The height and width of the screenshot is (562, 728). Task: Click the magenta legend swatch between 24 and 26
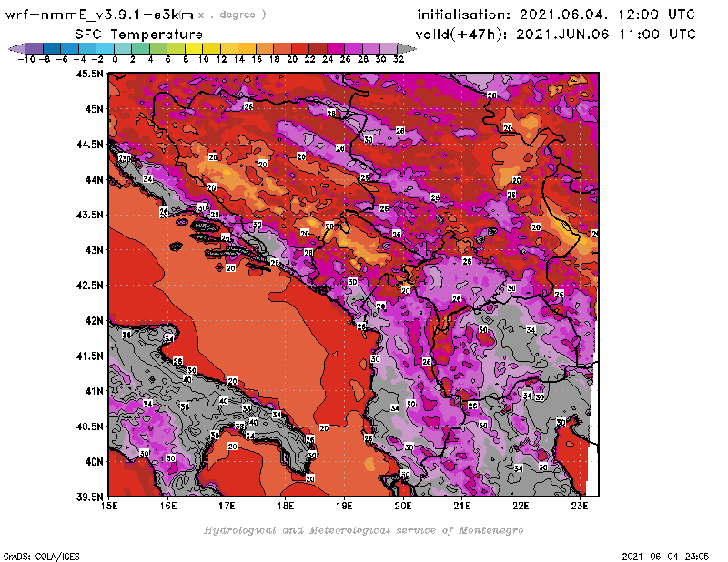tap(335, 48)
